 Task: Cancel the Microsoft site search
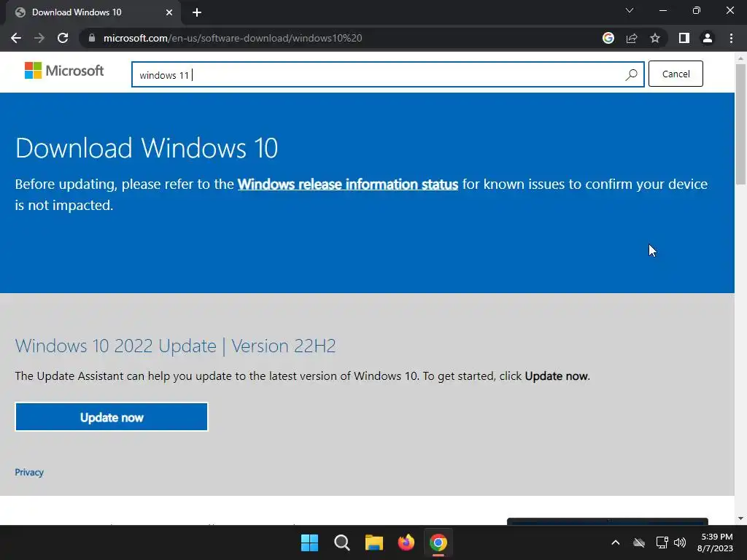(676, 74)
